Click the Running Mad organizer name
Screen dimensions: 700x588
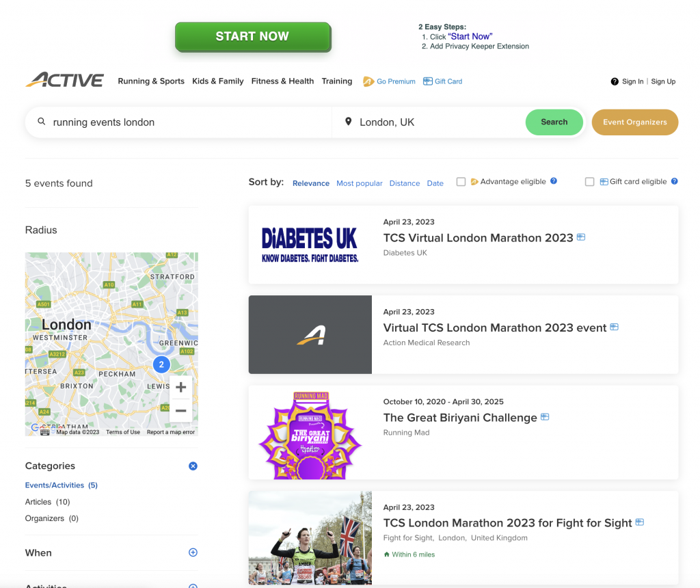(x=406, y=432)
